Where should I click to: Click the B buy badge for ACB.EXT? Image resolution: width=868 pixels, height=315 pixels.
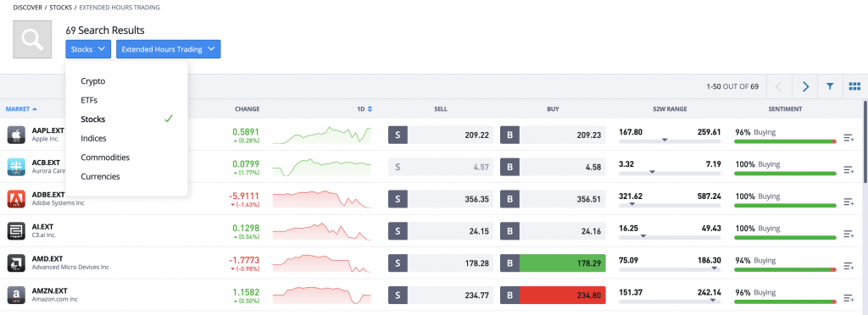tap(509, 167)
